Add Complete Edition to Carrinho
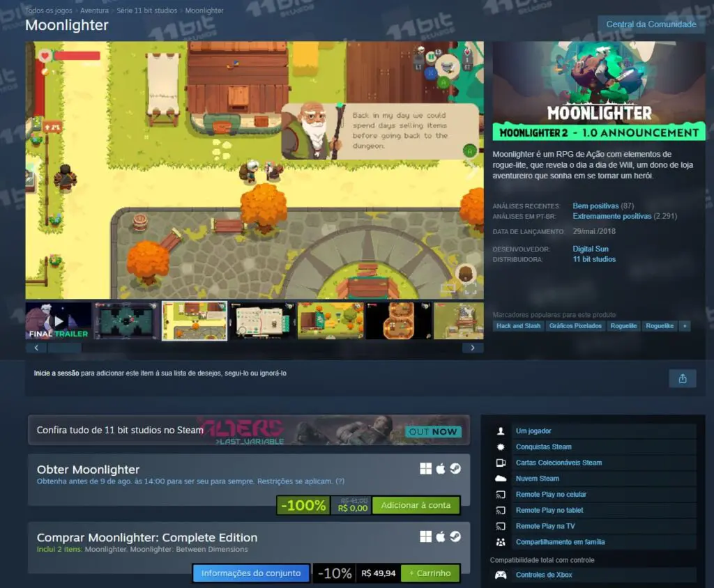The image size is (714, 588). [x=430, y=573]
